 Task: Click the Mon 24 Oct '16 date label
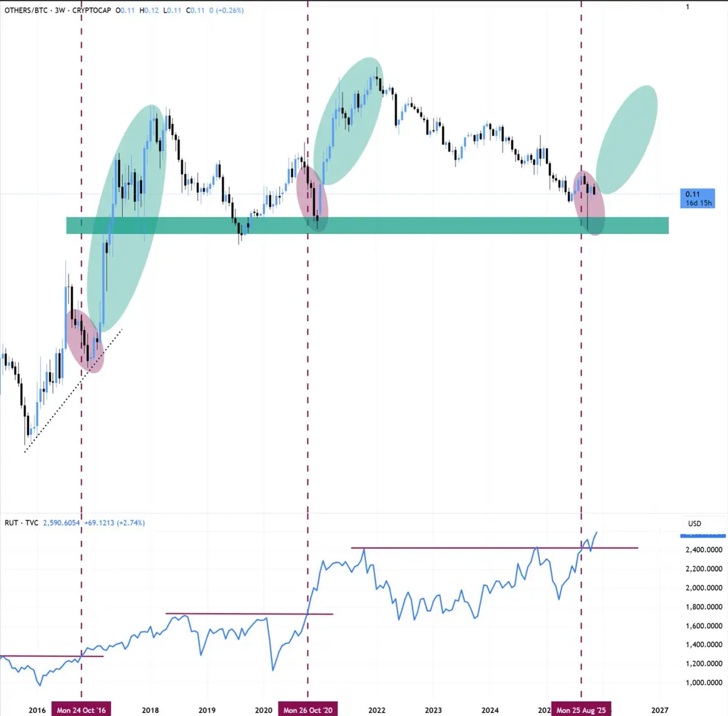coord(81,709)
